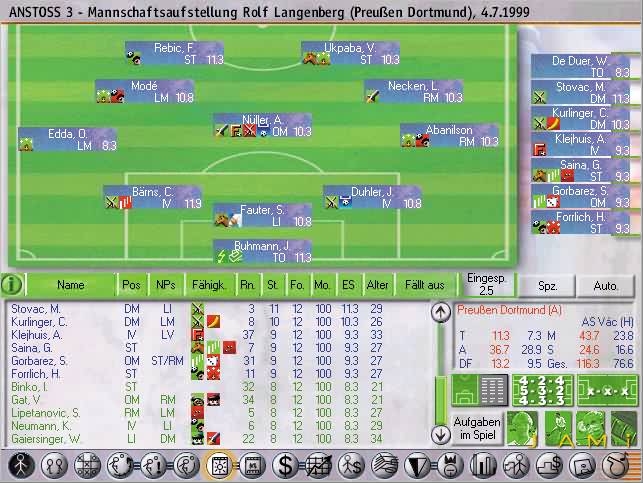Click the scroll up arrow of squad list
The image size is (643, 483).
click(x=440, y=312)
